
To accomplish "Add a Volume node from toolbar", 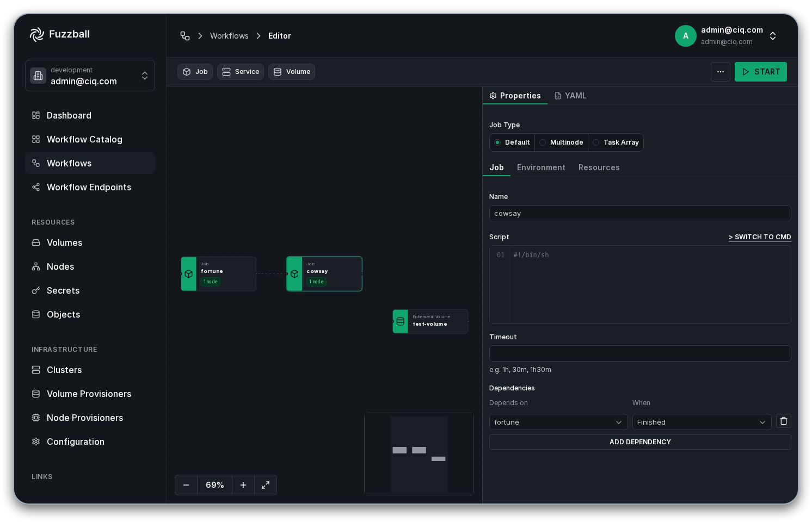I will pos(292,72).
